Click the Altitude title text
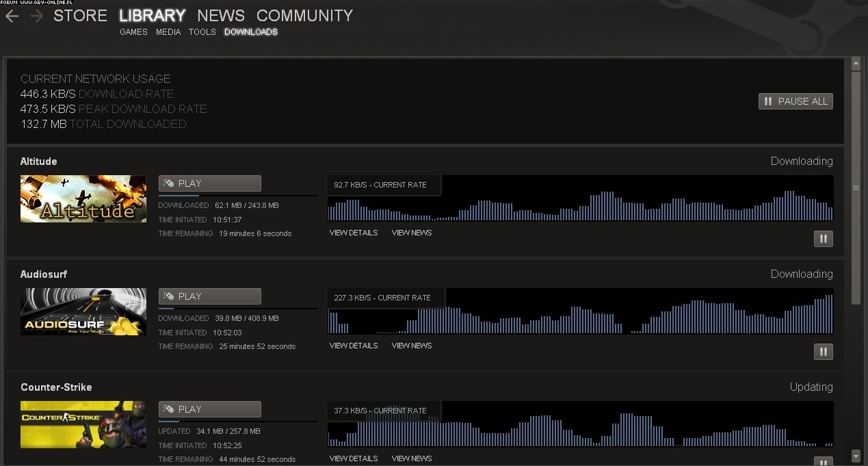Screen dimensions: 868x466 pos(39,161)
